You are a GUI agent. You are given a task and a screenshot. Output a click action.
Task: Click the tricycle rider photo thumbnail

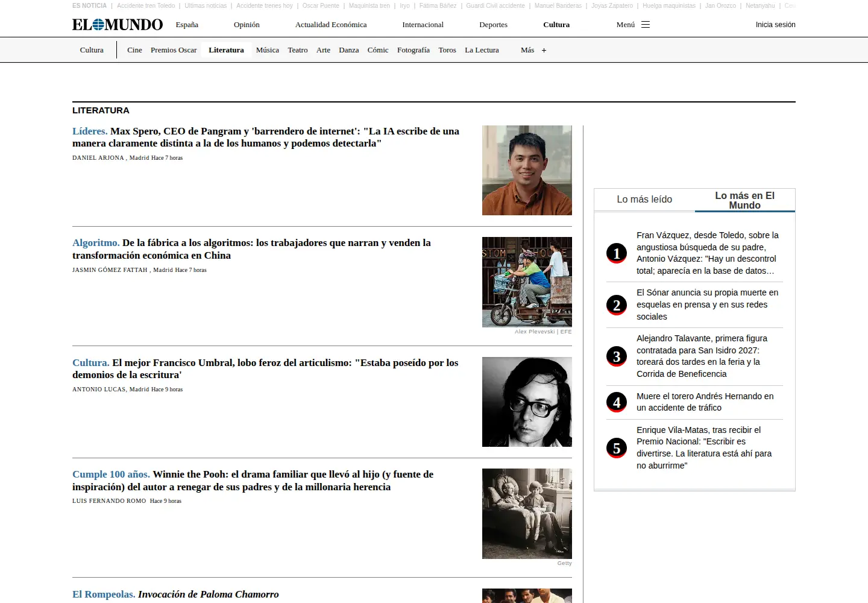coord(527,282)
